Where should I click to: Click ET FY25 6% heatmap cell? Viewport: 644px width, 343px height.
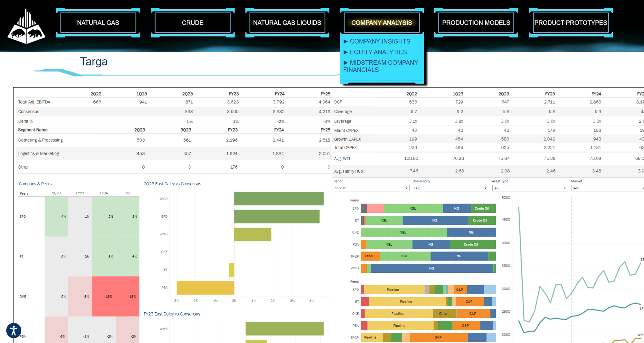tap(128, 256)
